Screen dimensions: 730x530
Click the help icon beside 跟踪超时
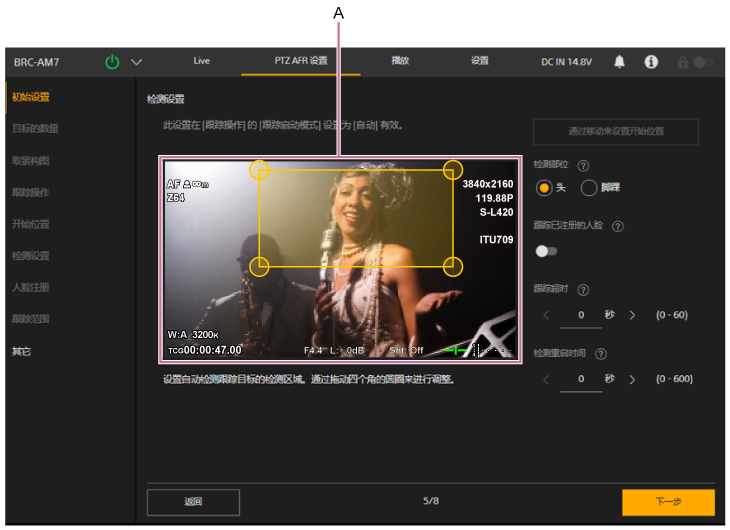[x=583, y=290]
